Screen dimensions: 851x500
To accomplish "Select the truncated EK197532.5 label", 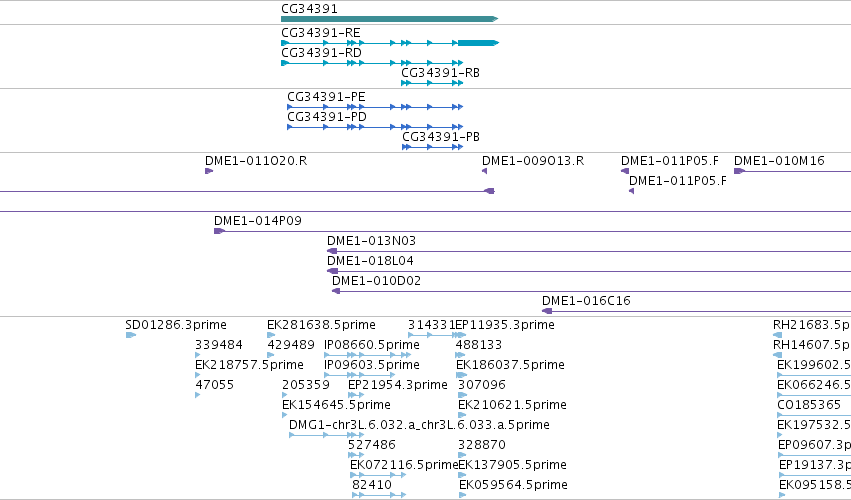I will click(x=814, y=426).
